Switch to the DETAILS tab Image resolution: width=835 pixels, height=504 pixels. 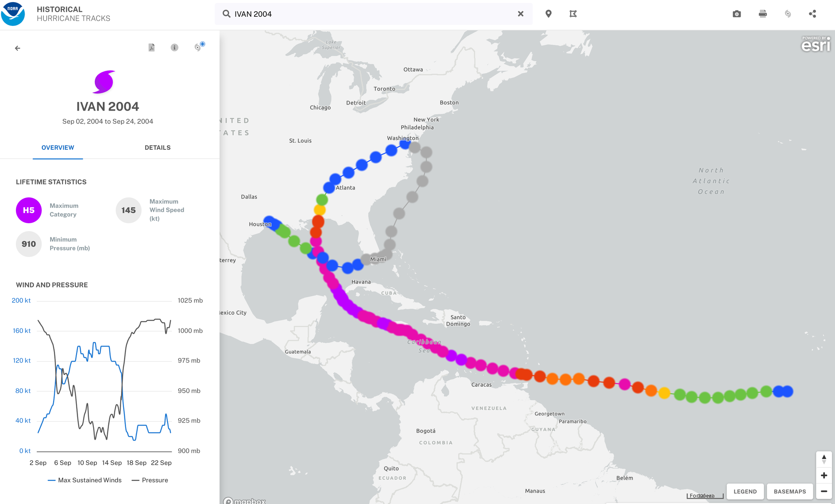tap(157, 148)
